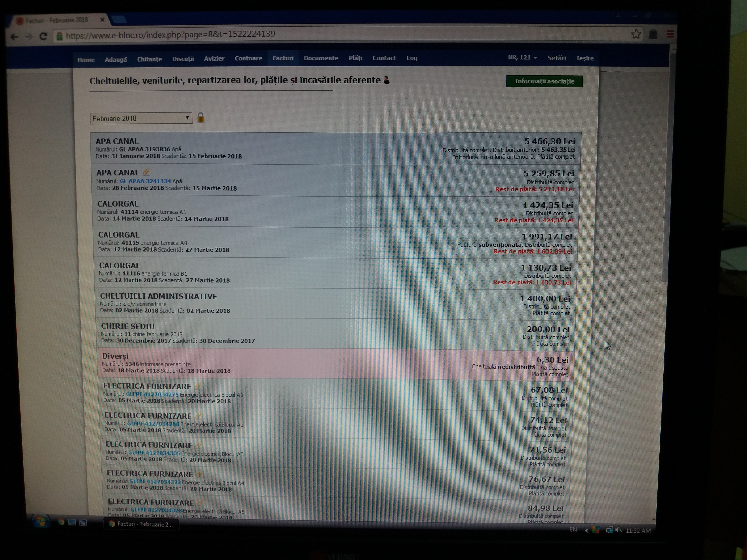This screenshot has height=560, width=747.
Task: Click the person icon after page heading
Action: [x=387, y=80]
